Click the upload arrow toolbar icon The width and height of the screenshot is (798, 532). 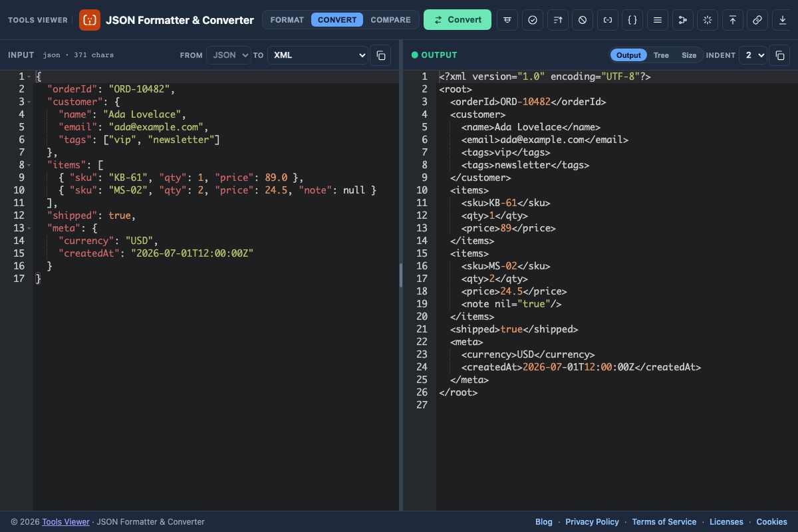pyautogui.click(x=732, y=20)
